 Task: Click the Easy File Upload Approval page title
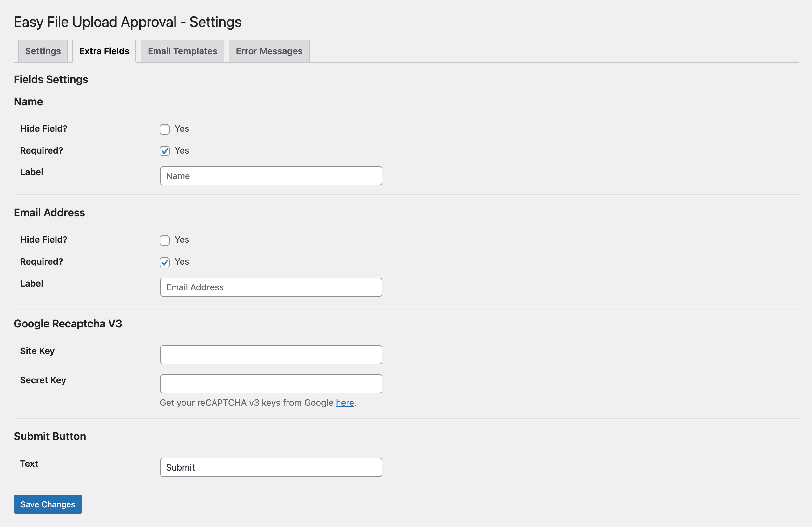[127, 22]
